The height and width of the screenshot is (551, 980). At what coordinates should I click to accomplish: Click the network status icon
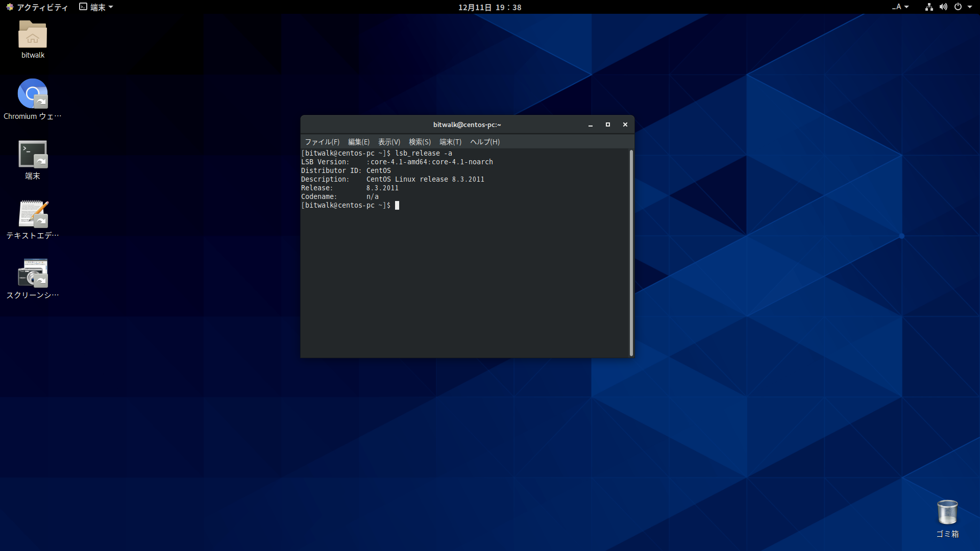pyautogui.click(x=929, y=7)
